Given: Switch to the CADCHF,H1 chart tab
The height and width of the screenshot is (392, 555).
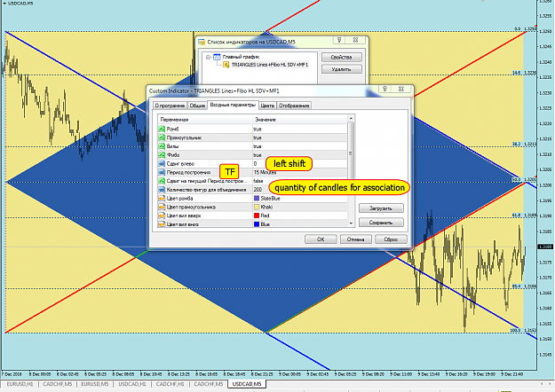Looking at the screenshot, I should (170, 384).
